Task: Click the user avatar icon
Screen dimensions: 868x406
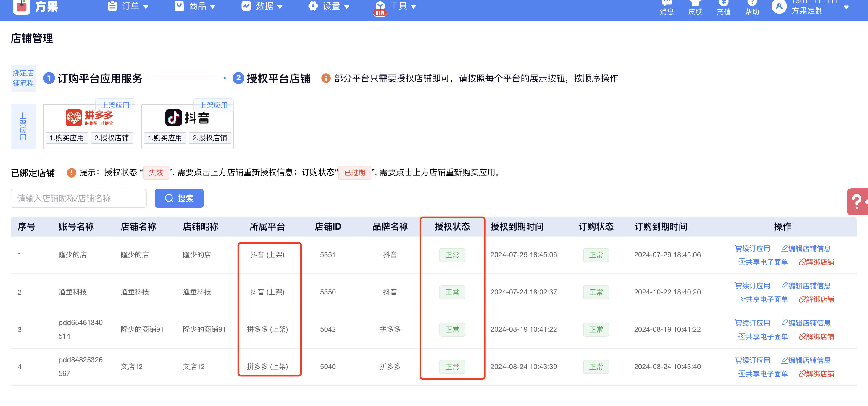Action: (x=779, y=6)
